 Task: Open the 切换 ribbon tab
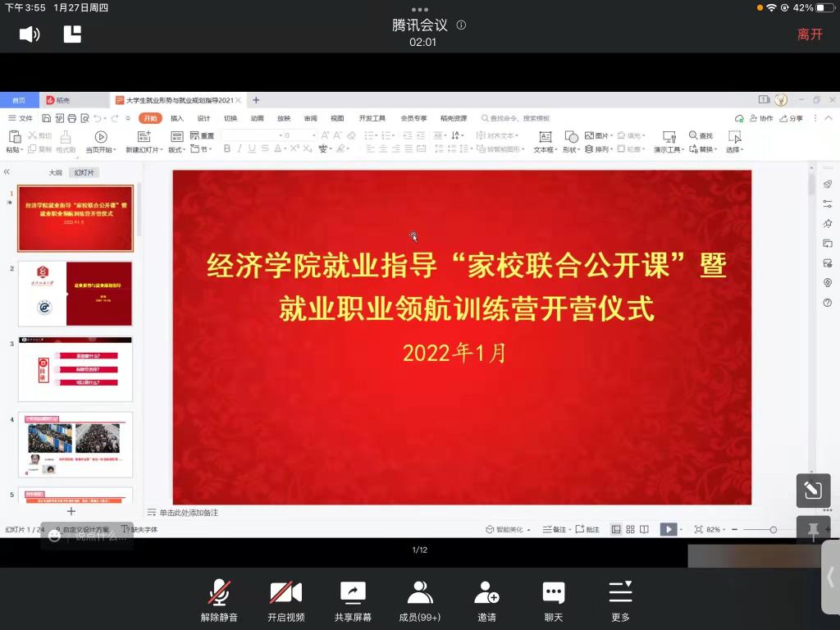[231, 118]
